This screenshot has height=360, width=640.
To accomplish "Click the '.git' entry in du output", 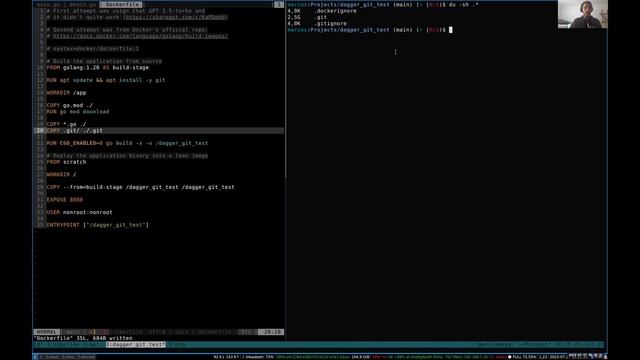I will [x=320, y=17].
